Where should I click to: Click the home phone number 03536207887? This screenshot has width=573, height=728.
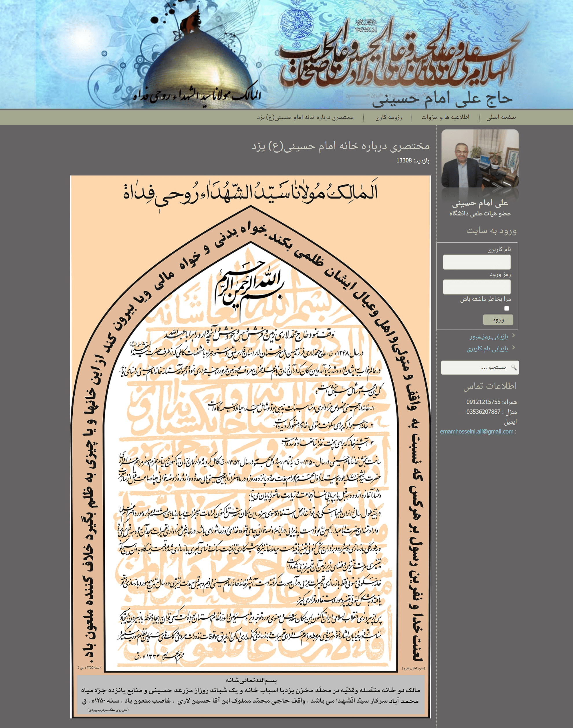[483, 412]
